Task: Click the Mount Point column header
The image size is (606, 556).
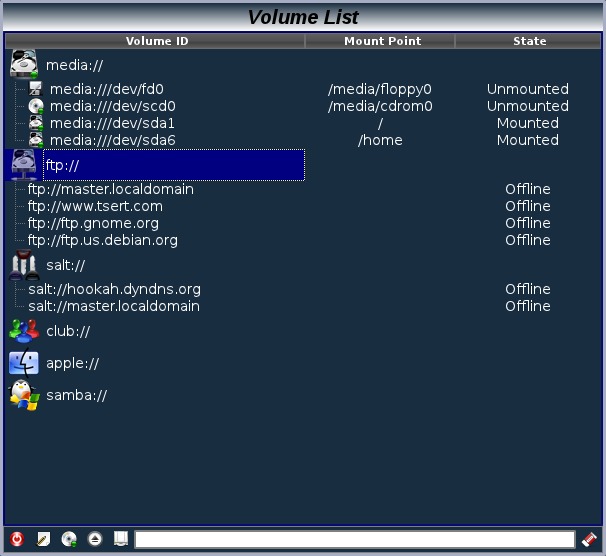Action: [381, 41]
